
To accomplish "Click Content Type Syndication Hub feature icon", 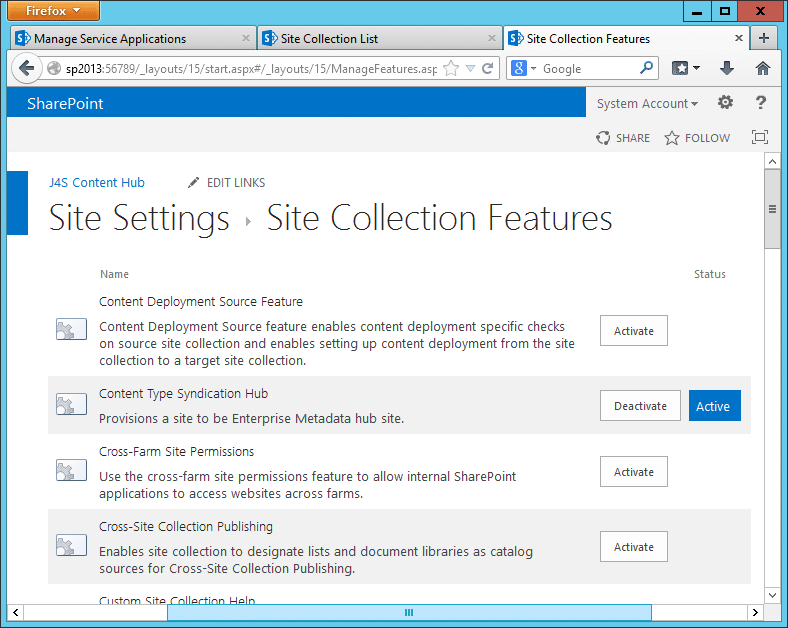I will coord(71,404).
